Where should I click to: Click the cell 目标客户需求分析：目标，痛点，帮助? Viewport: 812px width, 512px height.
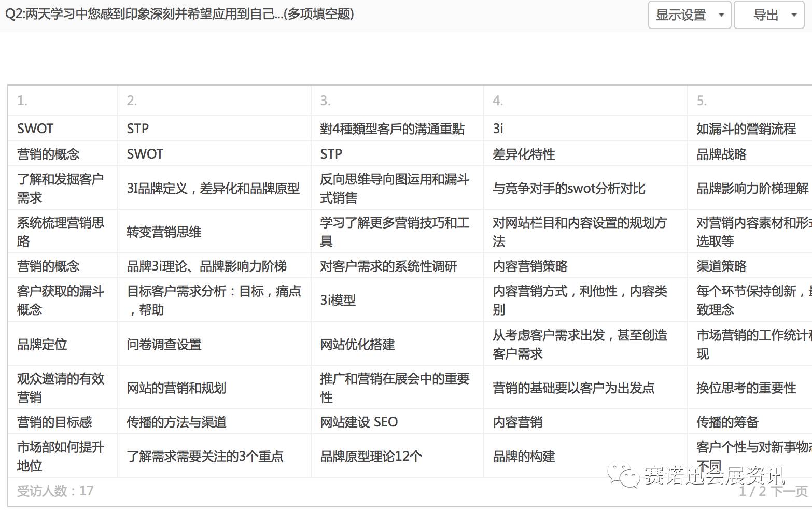[x=214, y=300]
